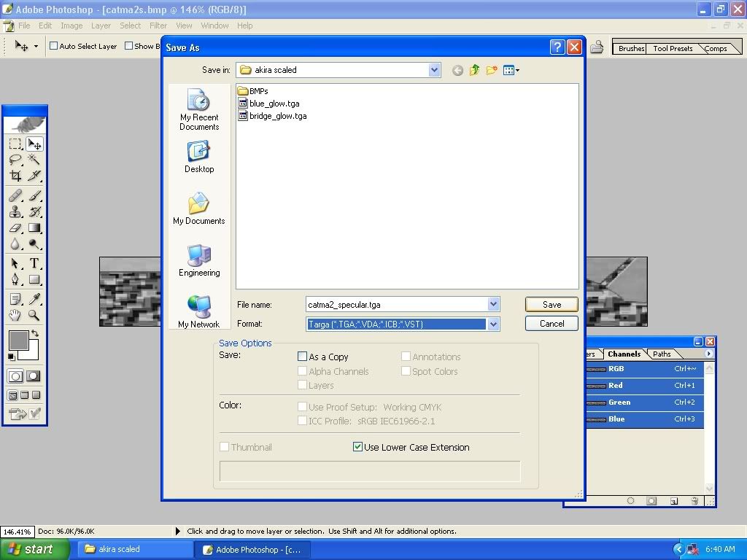
Task: Toggle the ICC Profile checkbox
Action: pyautogui.click(x=302, y=421)
